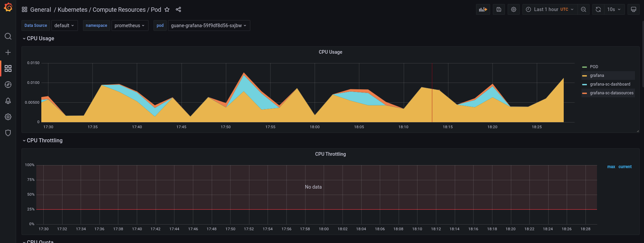
Task: Open the Grafana home logo
Action: tap(8, 7)
